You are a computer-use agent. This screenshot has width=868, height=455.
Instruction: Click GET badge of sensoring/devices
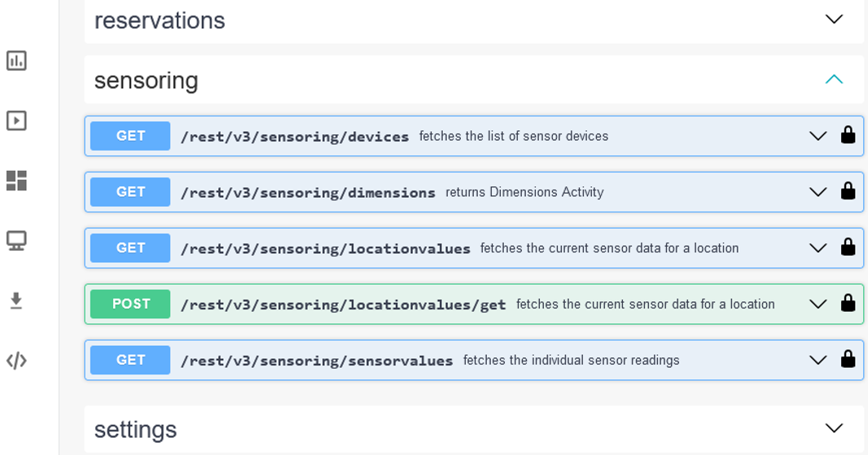click(130, 136)
